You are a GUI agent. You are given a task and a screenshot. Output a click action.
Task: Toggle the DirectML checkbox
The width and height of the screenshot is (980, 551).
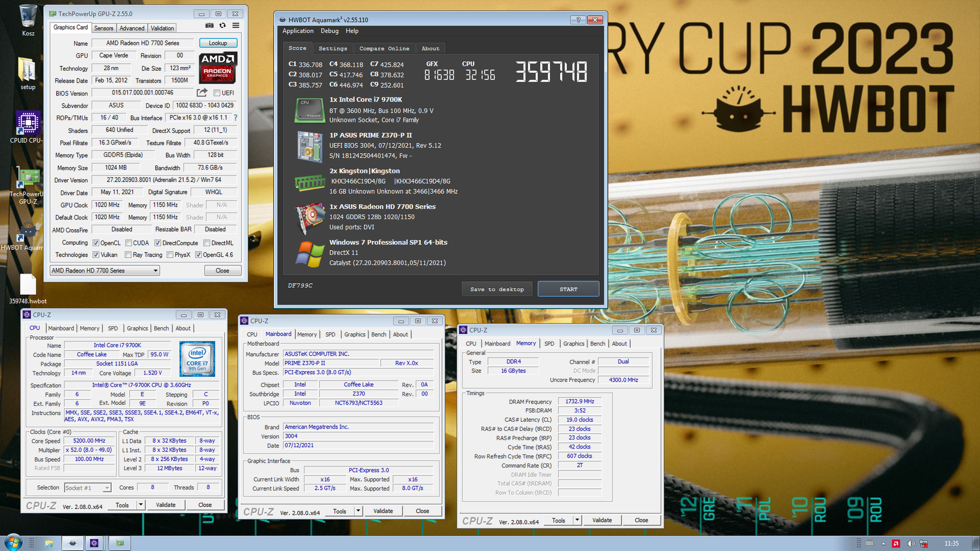click(207, 243)
